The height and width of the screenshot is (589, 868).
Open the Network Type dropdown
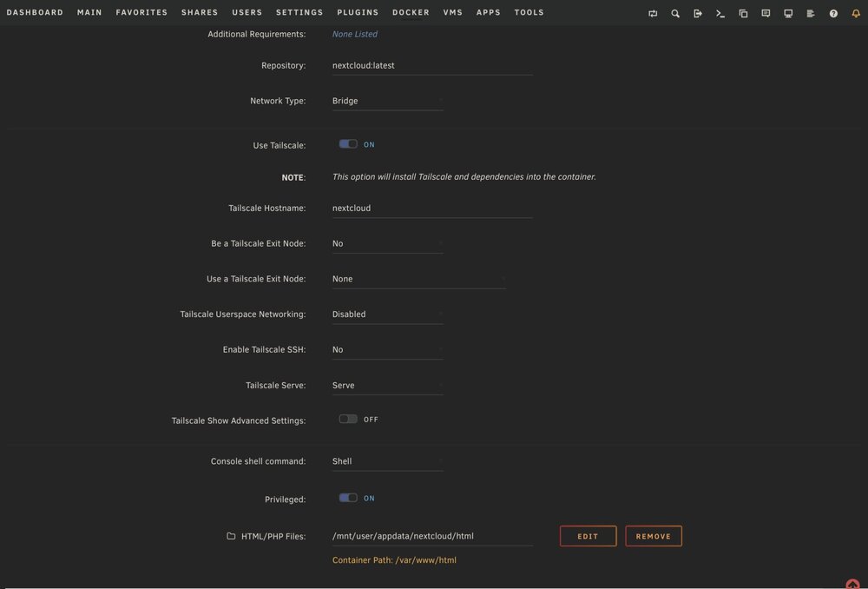point(387,101)
